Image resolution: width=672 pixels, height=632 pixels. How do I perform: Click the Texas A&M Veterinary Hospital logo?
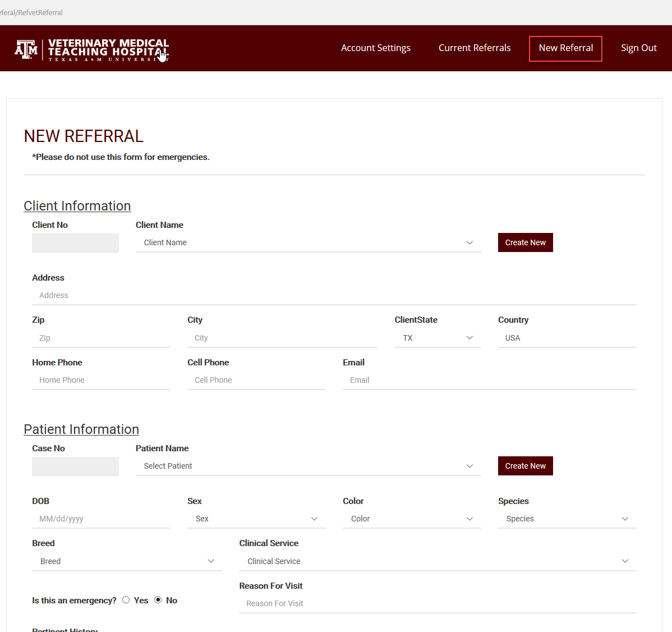(92, 50)
